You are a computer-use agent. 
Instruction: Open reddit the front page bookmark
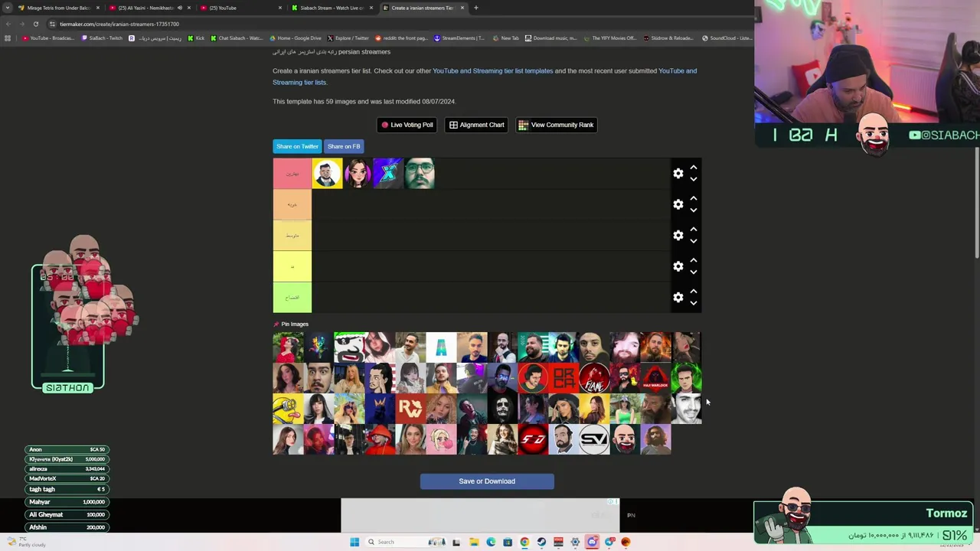[x=401, y=38]
